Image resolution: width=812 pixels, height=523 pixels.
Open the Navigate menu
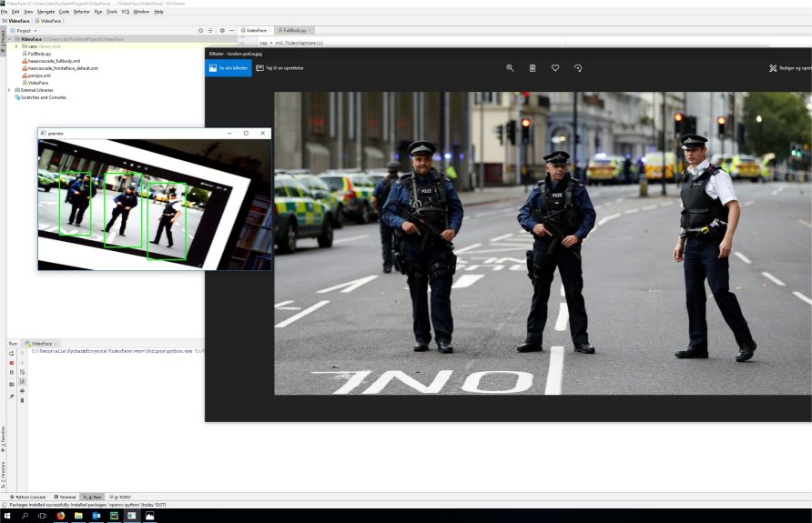point(46,12)
